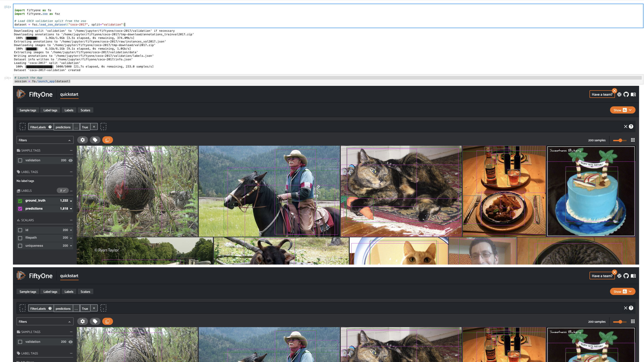Dismiss 'Have a team?' in first app

click(614, 90)
